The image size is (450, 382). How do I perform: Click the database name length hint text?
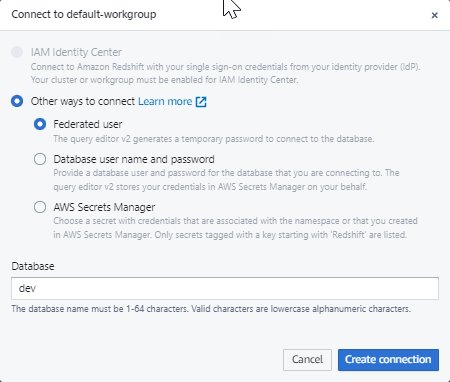point(211,309)
